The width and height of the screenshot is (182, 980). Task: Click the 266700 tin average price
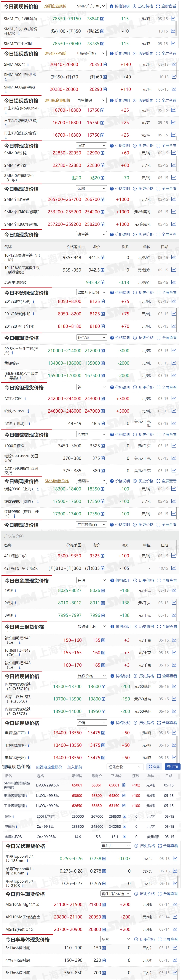pos(92,199)
